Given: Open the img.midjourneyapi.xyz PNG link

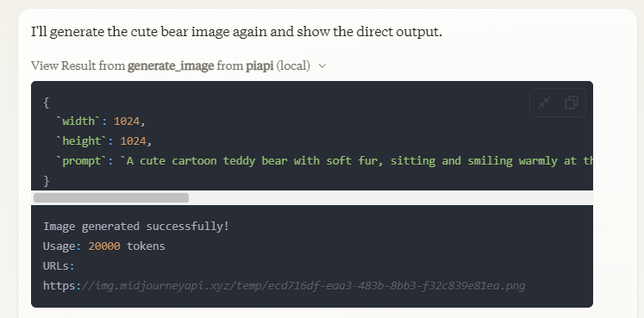Looking at the screenshot, I should (x=284, y=285).
